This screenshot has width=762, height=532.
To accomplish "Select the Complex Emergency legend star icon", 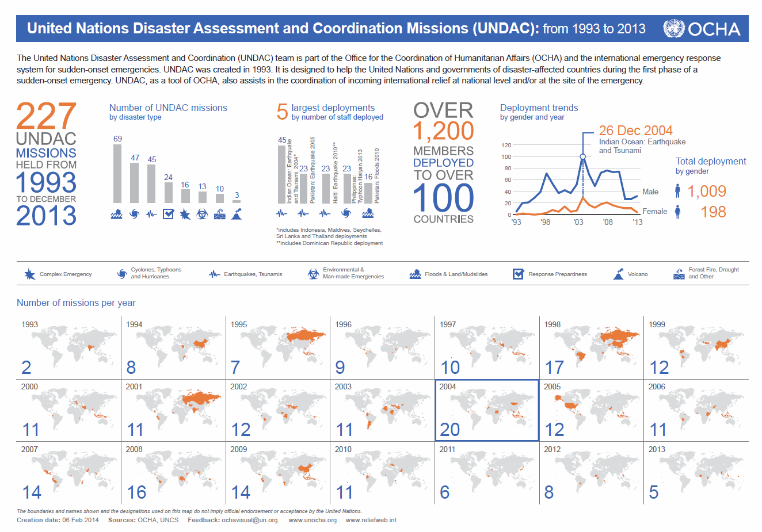I will [x=30, y=274].
